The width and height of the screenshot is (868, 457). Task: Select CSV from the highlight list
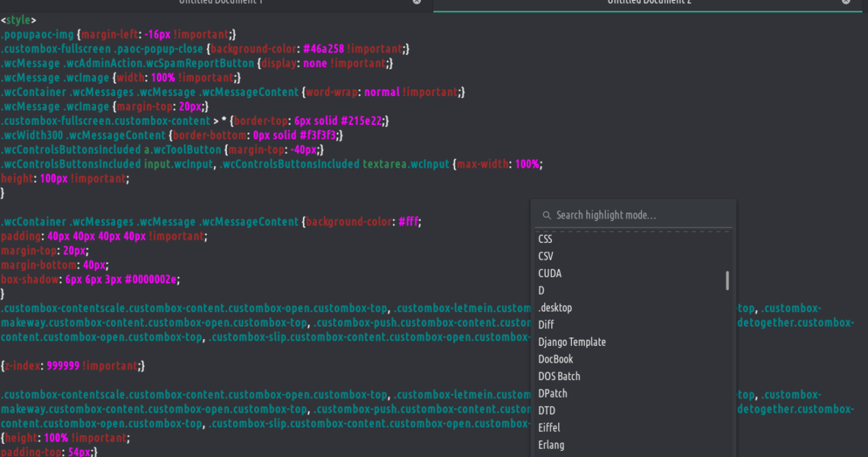546,257
